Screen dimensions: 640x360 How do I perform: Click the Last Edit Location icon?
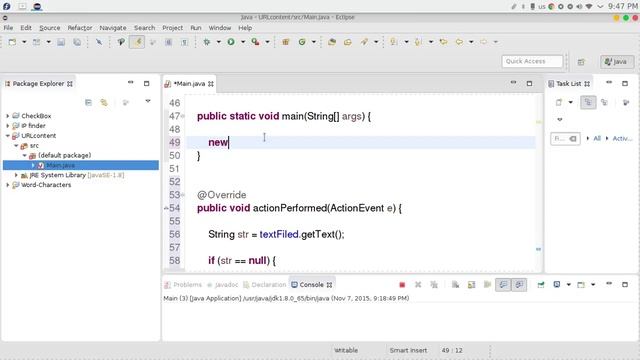[443, 42]
